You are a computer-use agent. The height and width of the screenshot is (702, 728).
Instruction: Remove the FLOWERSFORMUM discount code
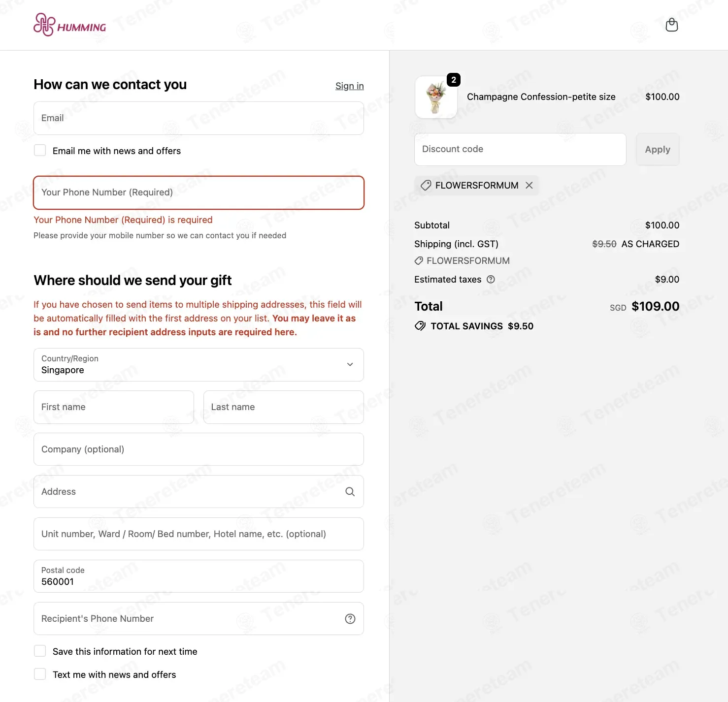click(x=529, y=185)
